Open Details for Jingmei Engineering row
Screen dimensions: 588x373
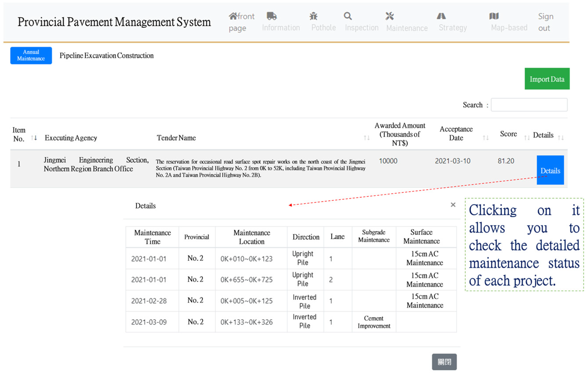point(550,170)
